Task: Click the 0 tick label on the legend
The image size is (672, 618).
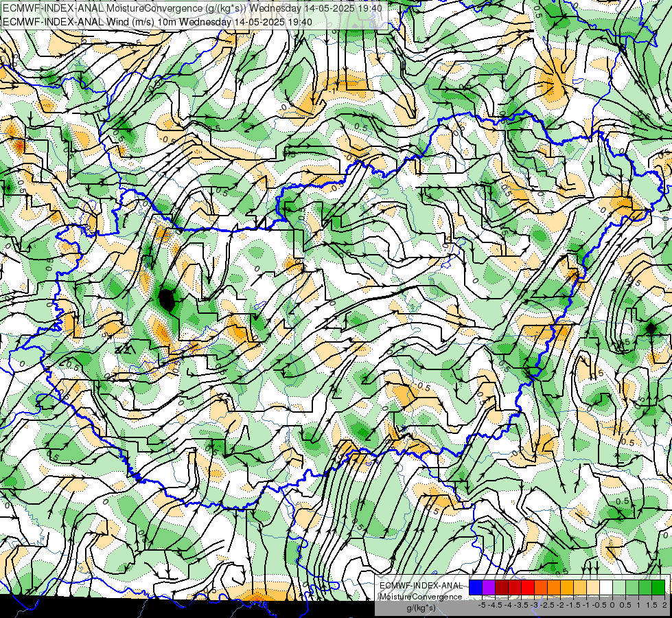Action: (x=612, y=605)
